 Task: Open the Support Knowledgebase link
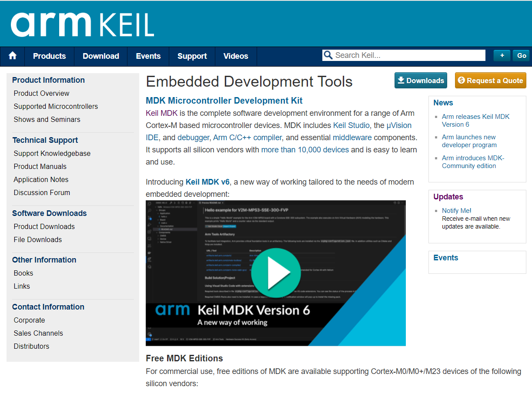52,153
